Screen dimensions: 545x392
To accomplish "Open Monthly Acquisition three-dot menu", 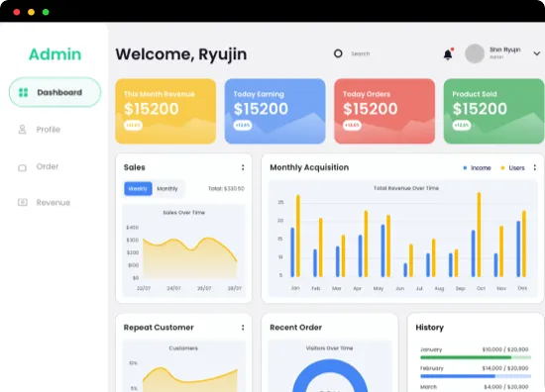I will pyautogui.click(x=535, y=167).
